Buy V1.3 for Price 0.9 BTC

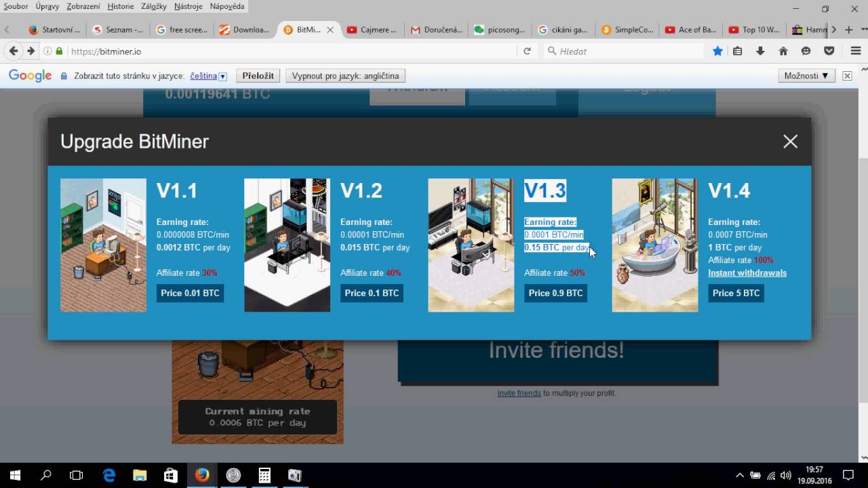(x=555, y=293)
